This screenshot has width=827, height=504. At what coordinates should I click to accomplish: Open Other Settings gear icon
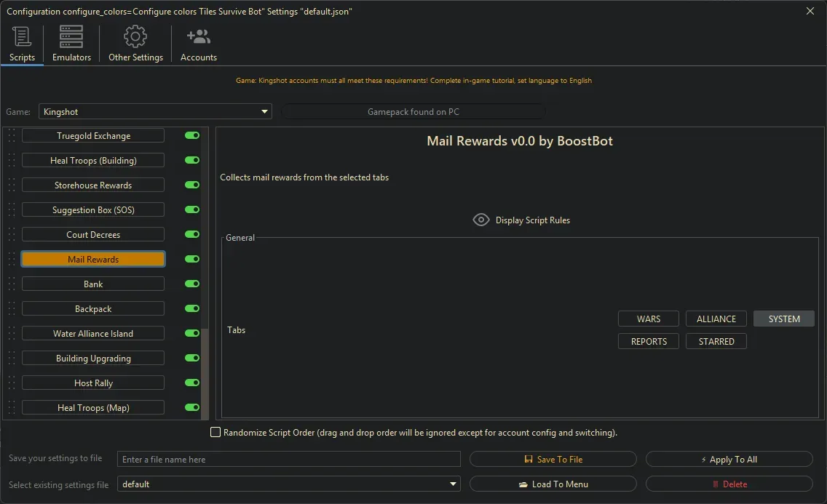pos(135,36)
